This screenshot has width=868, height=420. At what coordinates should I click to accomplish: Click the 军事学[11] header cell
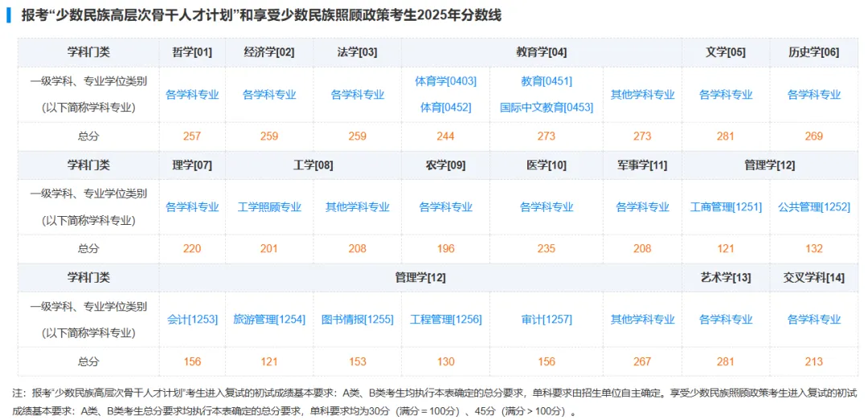643,165
